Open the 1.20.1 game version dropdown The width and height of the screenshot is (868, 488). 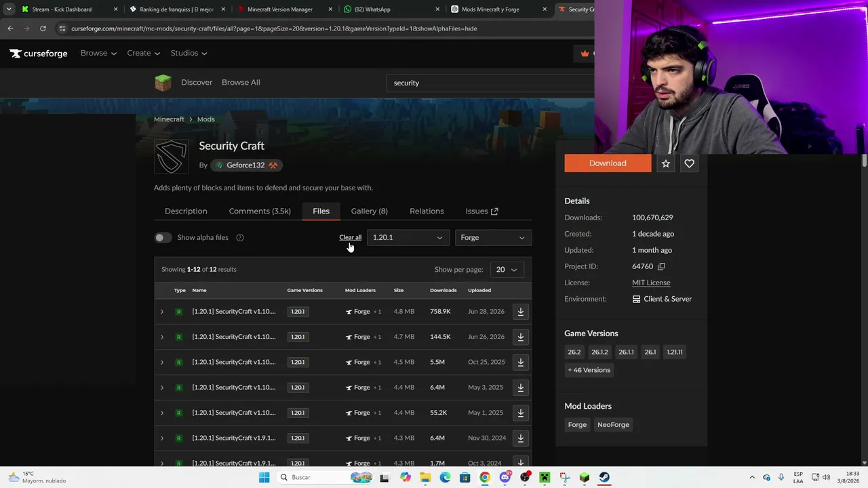407,238
